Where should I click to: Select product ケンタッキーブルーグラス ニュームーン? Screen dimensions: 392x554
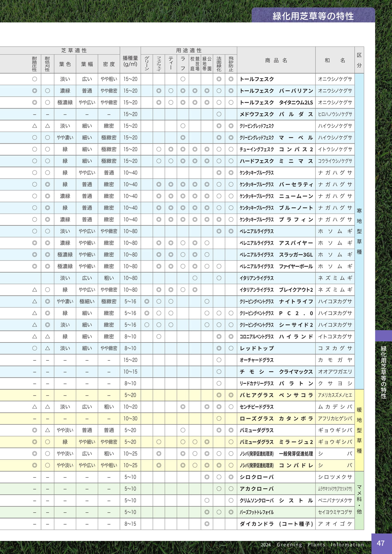[276, 196]
